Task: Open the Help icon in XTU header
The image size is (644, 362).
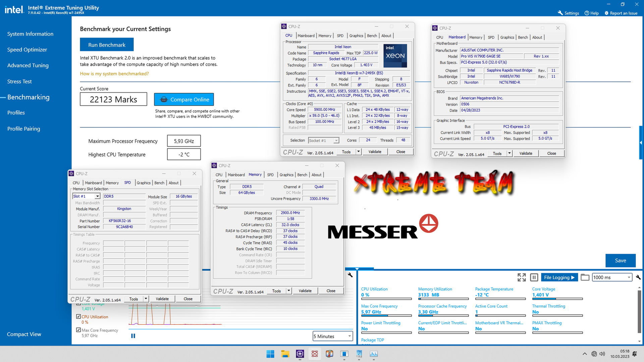Action: point(587,13)
